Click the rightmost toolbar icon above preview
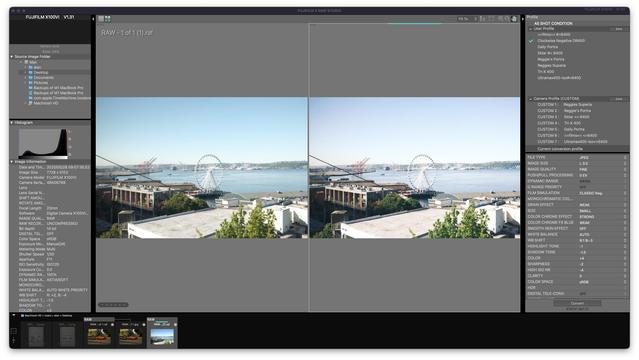Viewport: 639px width, 360px height. 514,19
